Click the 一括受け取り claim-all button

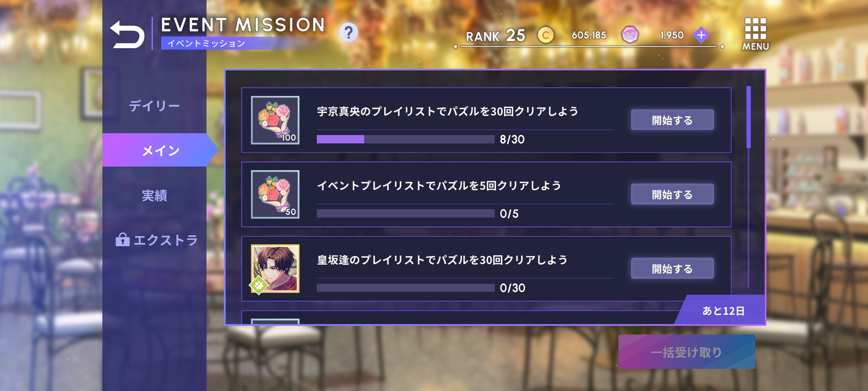click(686, 352)
